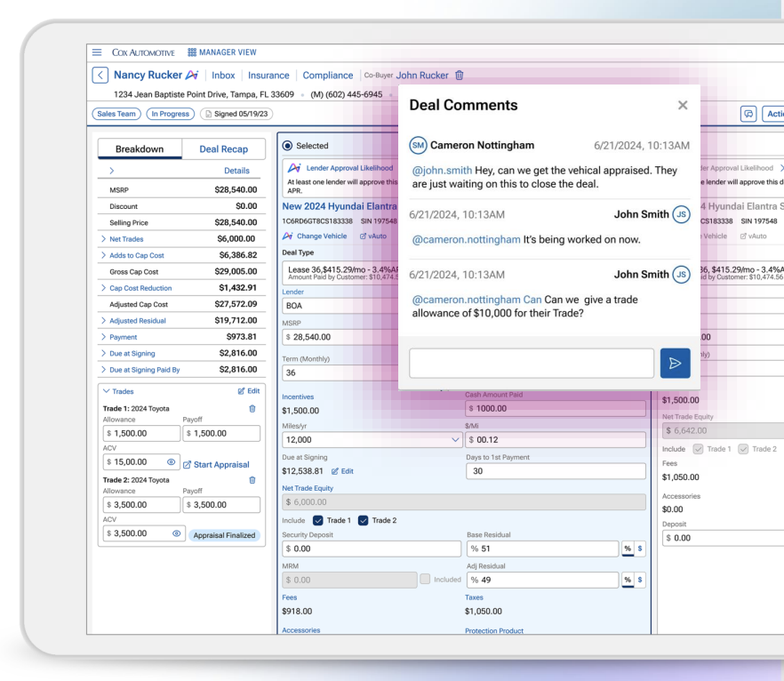Switch Base Residual to dollar mode
Image resolution: width=784 pixels, height=681 pixels.
click(640, 549)
